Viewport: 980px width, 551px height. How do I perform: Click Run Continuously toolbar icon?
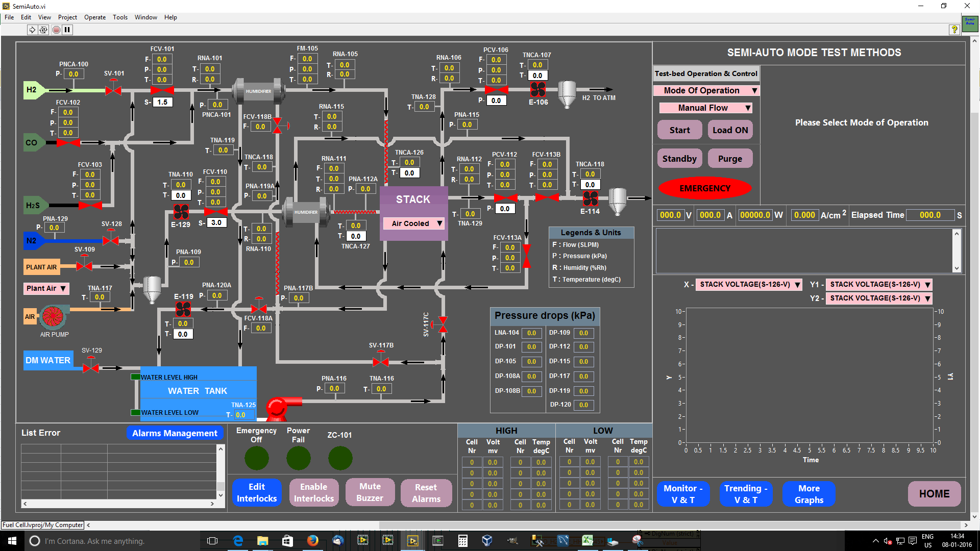tap(43, 30)
